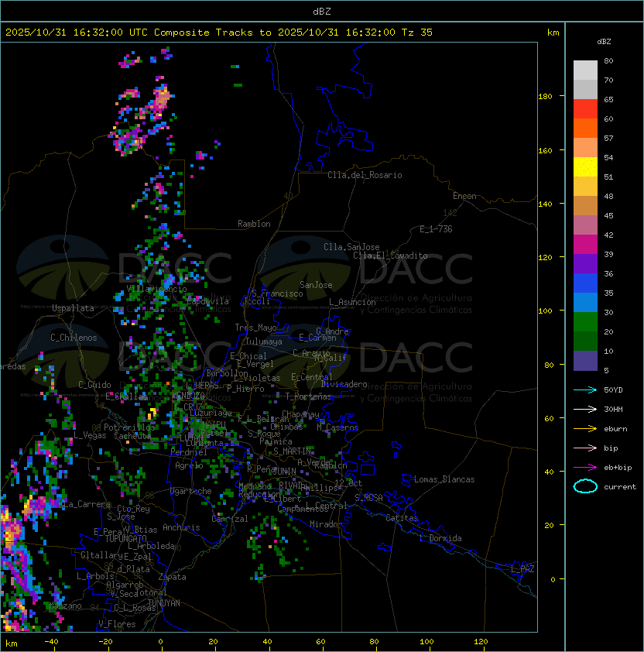Click the Anchoris place label
644x652 pixels.
(x=181, y=527)
